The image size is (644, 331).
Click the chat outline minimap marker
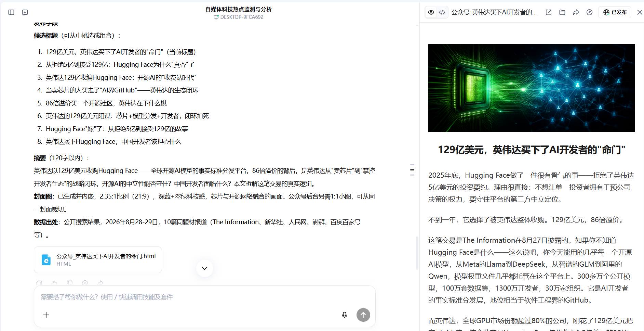point(412,170)
